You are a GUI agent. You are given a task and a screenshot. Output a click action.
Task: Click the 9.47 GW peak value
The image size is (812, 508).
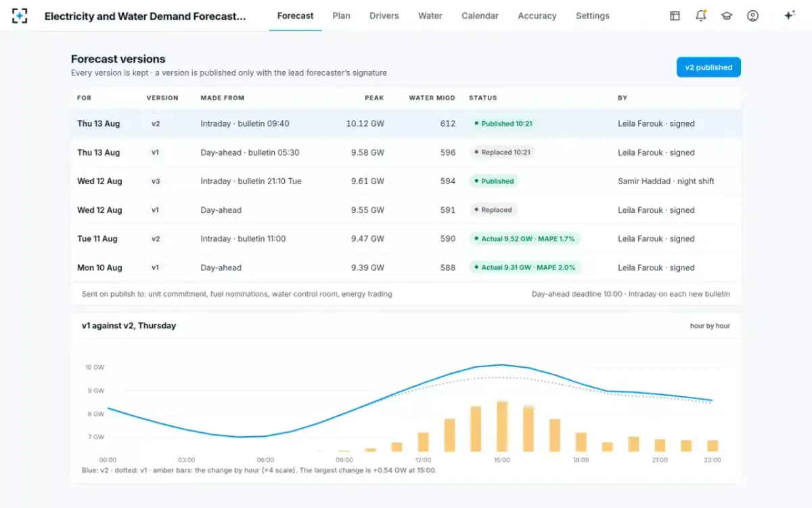367,239
